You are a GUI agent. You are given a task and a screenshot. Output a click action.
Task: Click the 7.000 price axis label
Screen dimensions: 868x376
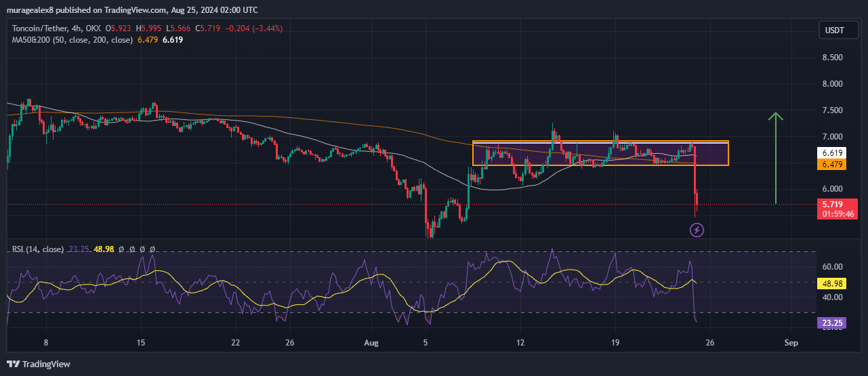(832, 136)
